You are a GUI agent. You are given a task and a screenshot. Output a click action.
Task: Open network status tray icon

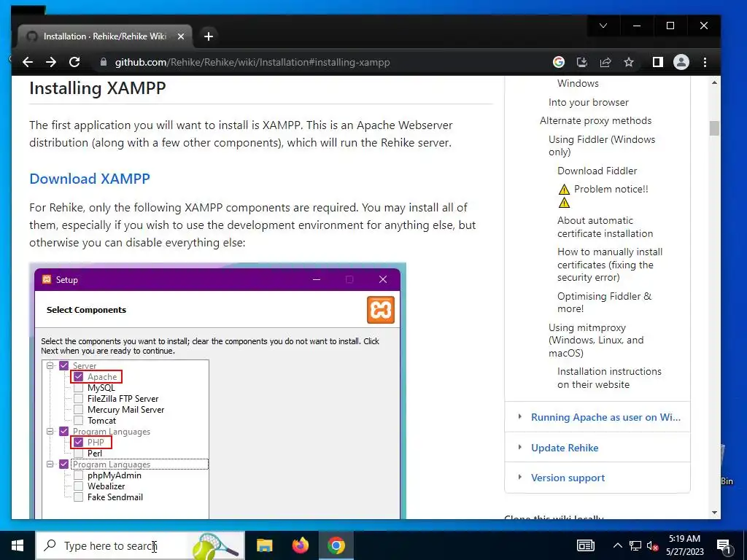pyautogui.click(x=635, y=545)
